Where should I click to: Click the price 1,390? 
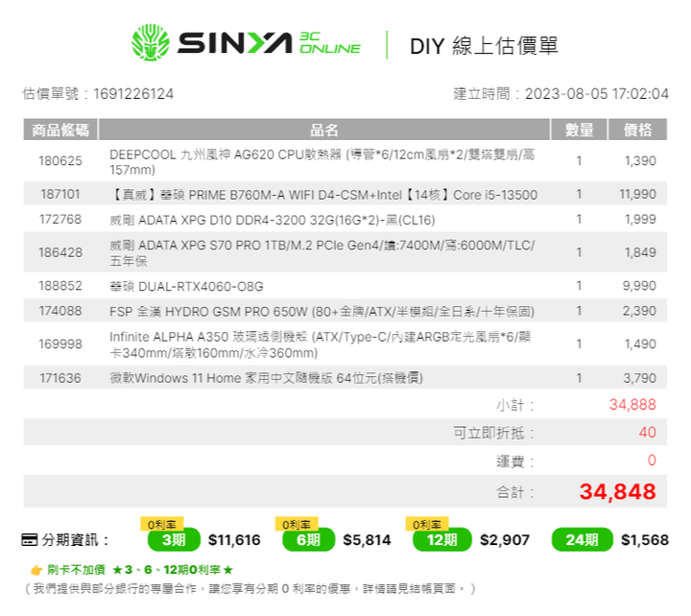(640, 161)
